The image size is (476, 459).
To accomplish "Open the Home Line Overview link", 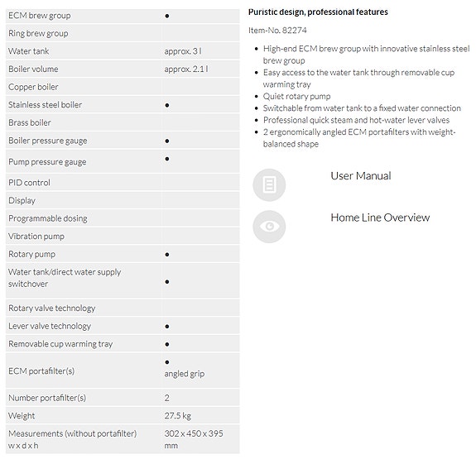I will coord(380,218).
